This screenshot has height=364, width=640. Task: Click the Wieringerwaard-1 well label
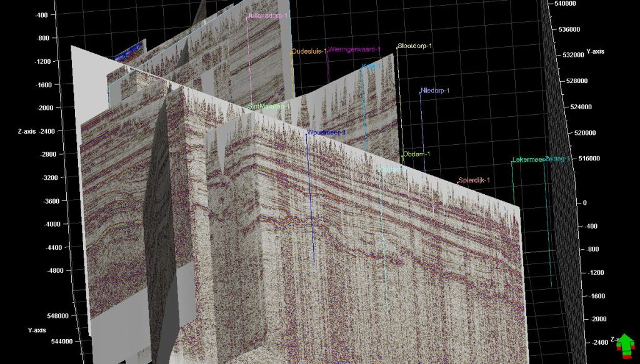coord(354,49)
